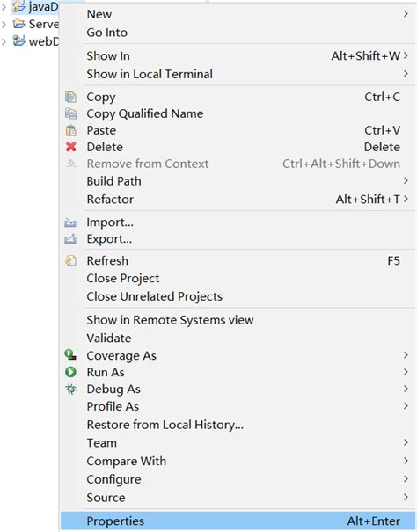417x532 pixels.
Task: Click the javaD project folder icon
Action: tap(19, 7)
